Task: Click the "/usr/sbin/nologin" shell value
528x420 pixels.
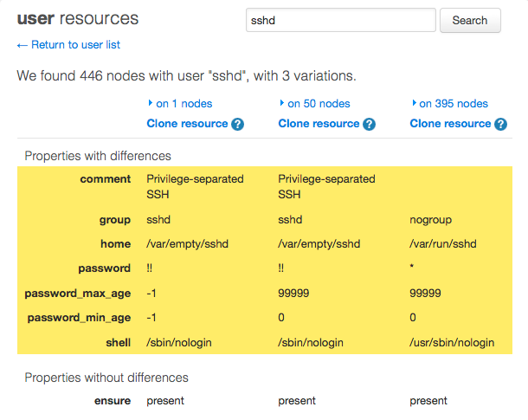Action: click(x=453, y=342)
